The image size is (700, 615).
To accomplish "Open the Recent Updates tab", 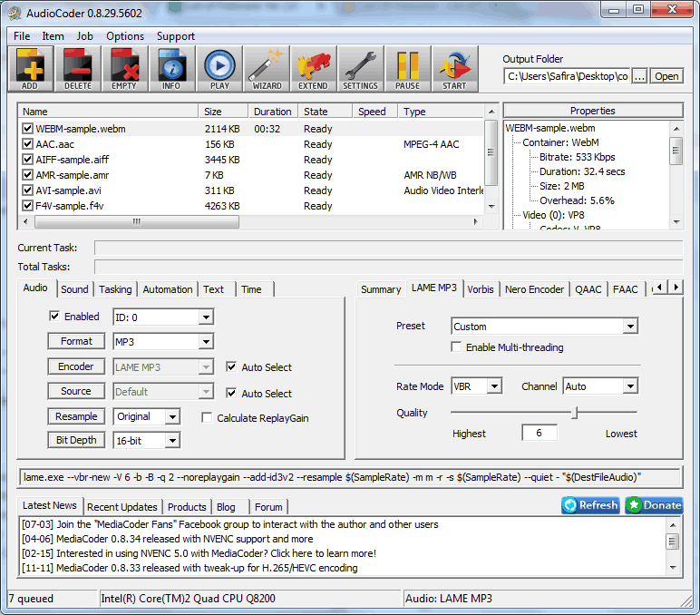I will [122, 507].
